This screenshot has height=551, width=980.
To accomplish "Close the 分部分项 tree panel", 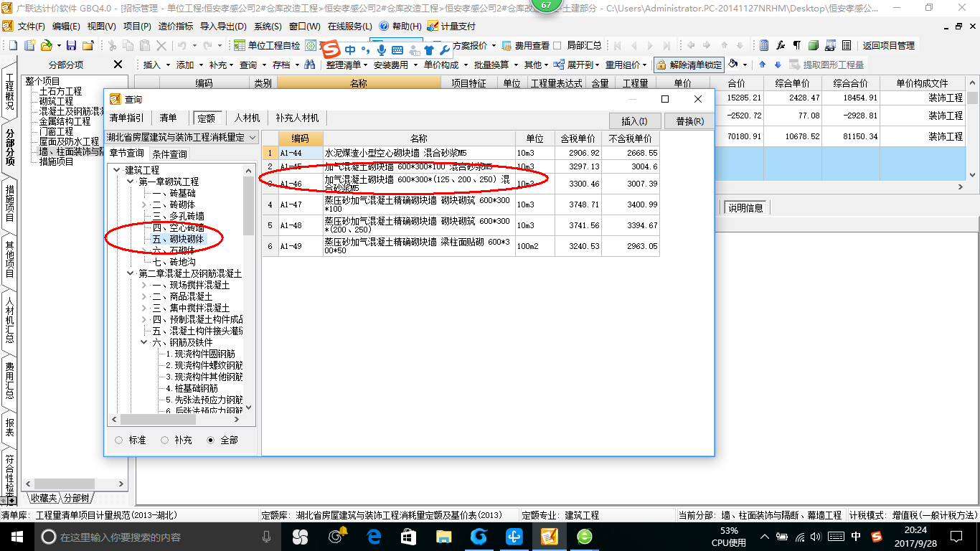I will [x=118, y=65].
